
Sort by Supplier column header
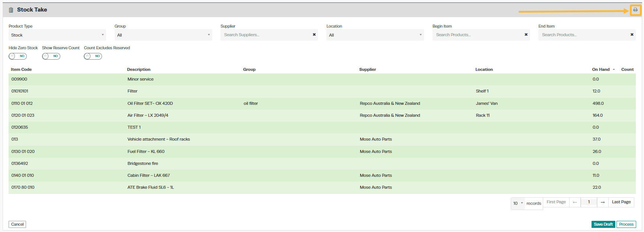click(x=367, y=69)
